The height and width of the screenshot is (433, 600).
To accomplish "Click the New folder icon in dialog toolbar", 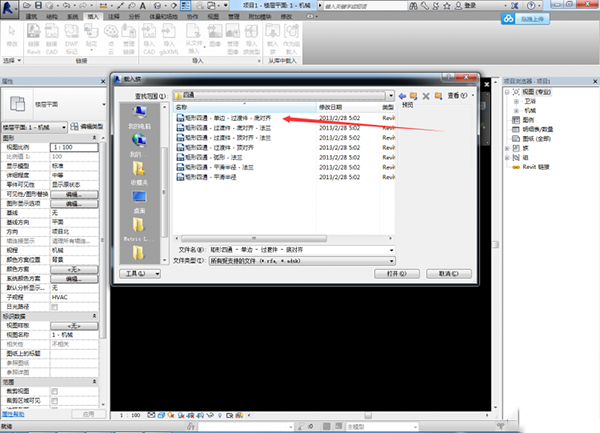I will pyautogui.click(x=438, y=96).
